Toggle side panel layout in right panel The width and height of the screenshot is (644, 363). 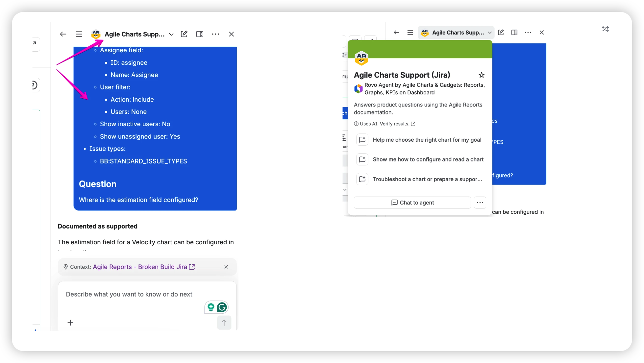pyautogui.click(x=514, y=33)
